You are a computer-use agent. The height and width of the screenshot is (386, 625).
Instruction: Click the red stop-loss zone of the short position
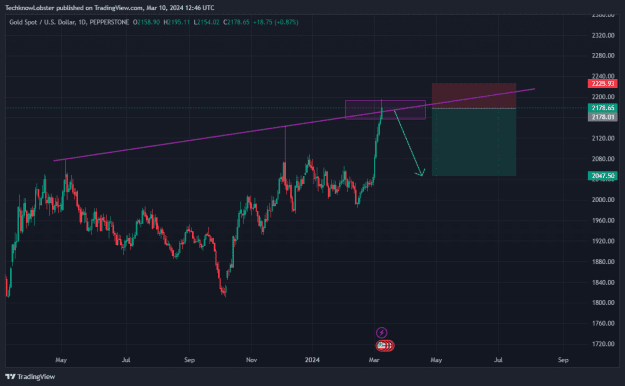click(x=474, y=96)
